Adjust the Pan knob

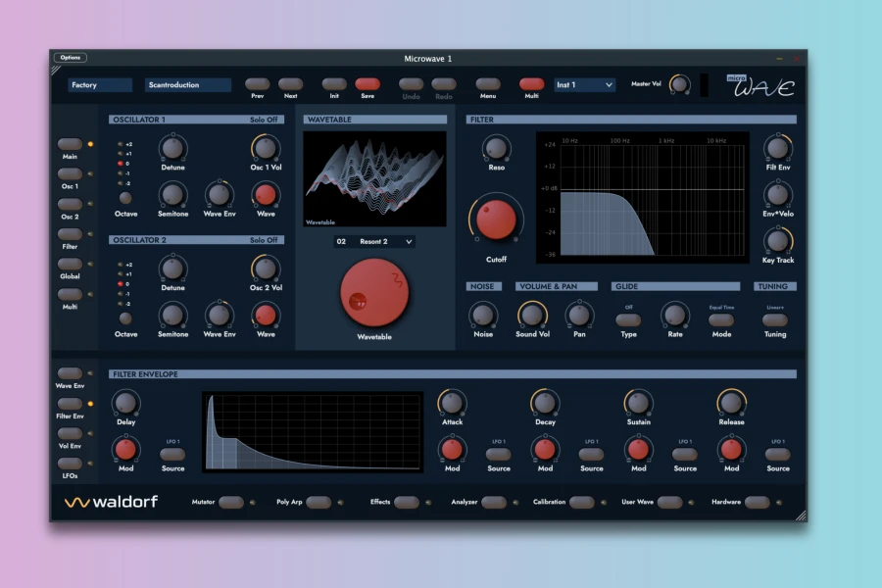pos(579,316)
